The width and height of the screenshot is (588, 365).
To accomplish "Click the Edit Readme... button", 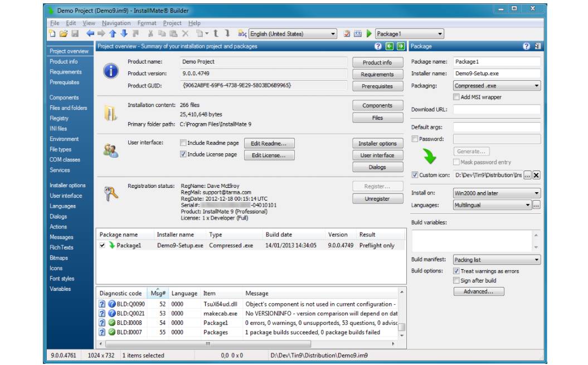I will (269, 143).
